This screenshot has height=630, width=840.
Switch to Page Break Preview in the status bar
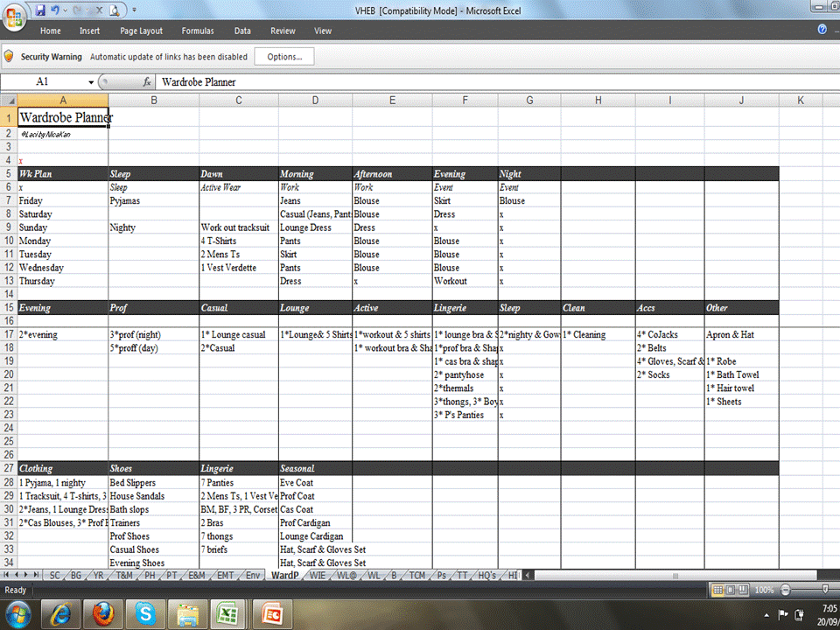(x=743, y=590)
